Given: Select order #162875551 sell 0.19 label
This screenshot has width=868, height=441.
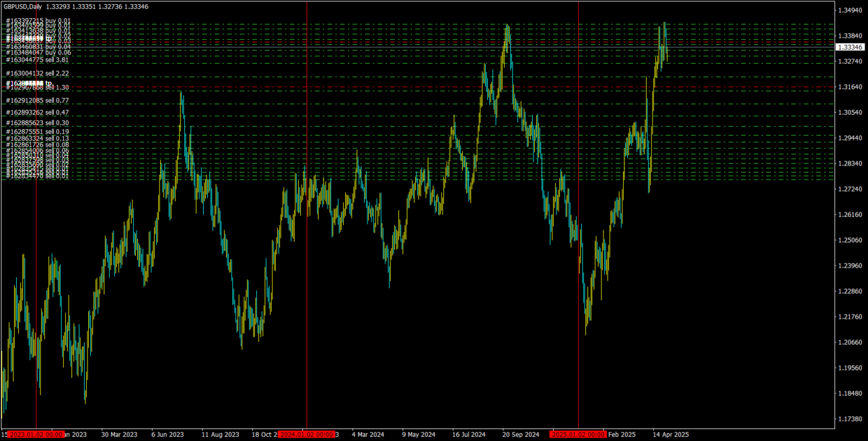Looking at the screenshot, I should 38,132.
